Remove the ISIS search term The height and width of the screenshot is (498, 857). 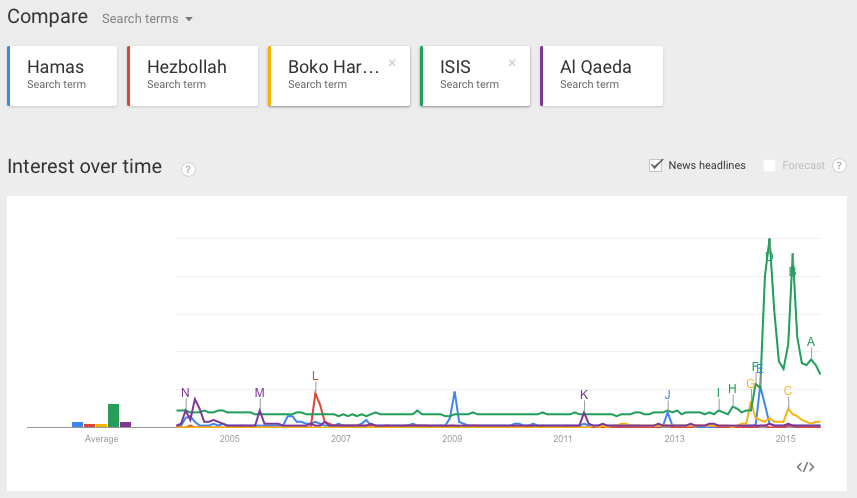[512, 62]
